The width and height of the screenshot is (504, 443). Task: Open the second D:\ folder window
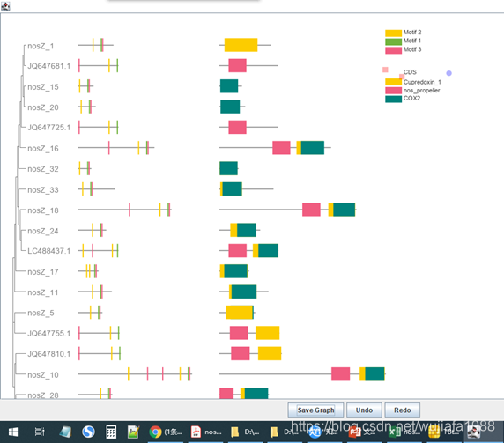[x=285, y=432]
